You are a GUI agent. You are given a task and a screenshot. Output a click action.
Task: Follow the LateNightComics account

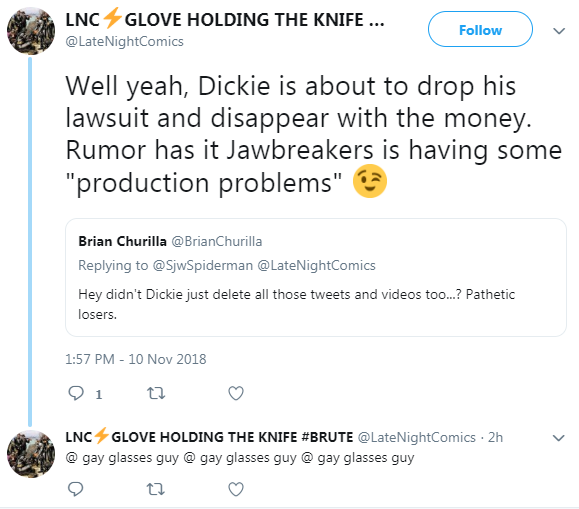point(480,30)
